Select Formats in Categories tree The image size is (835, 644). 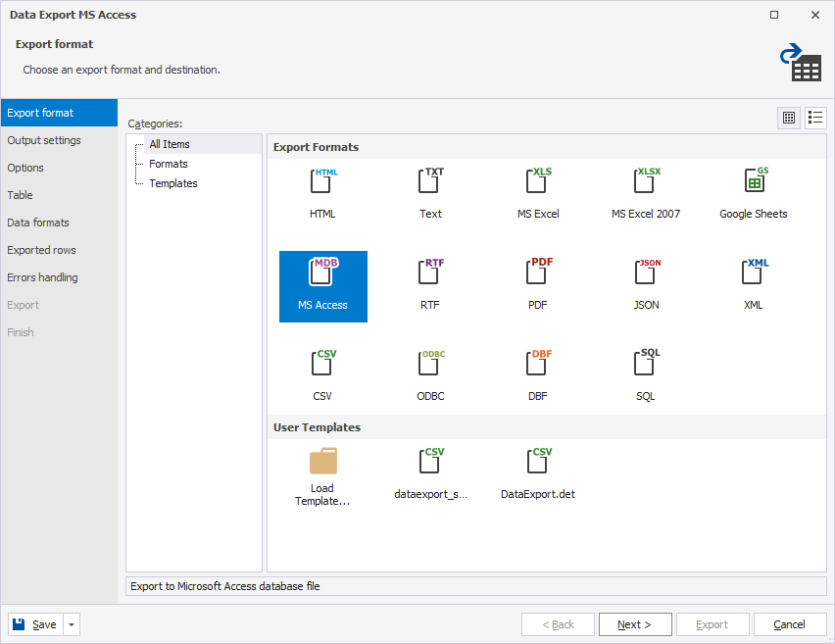169,164
